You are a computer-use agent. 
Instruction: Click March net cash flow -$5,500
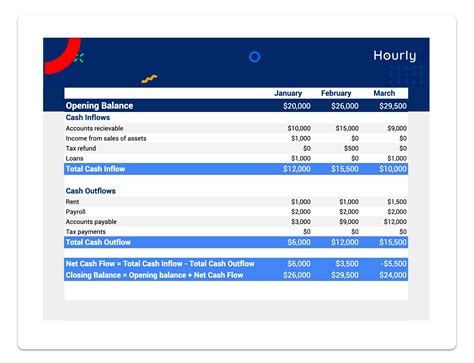click(x=393, y=264)
